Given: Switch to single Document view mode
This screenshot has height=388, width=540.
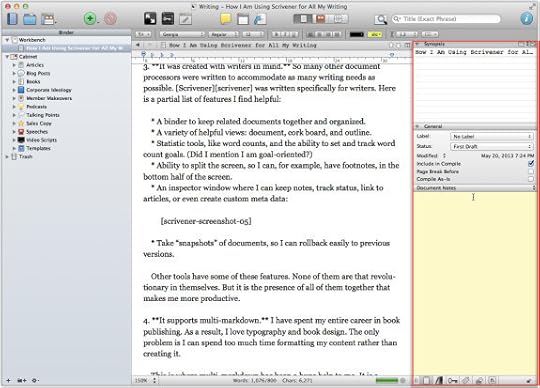Looking at the screenshot, I should (x=303, y=19).
